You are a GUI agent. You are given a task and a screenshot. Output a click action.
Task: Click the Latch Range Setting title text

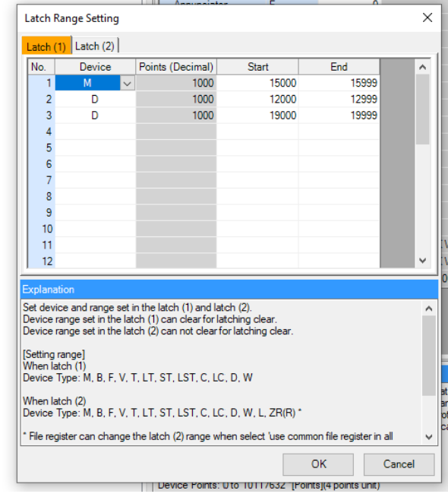pyautogui.click(x=72, y=18)
